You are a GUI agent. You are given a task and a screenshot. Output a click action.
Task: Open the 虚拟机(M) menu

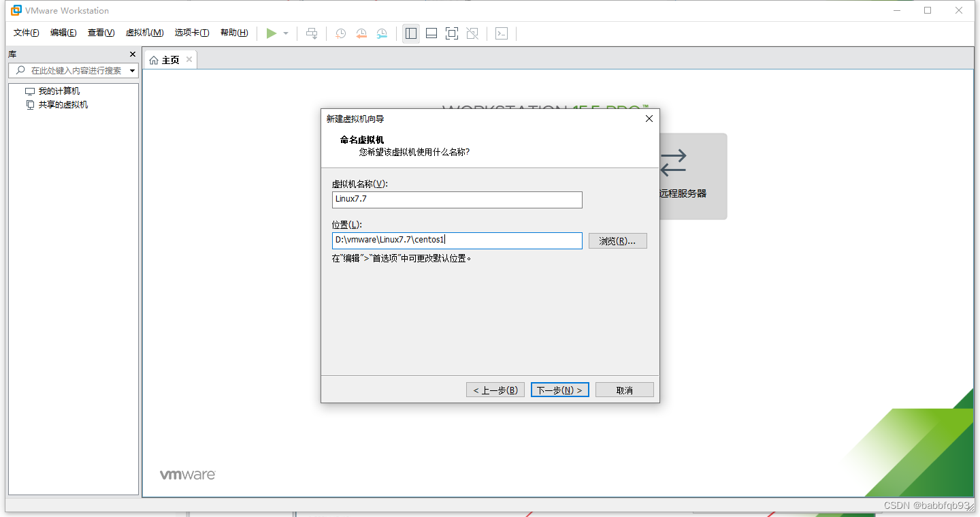144,33
